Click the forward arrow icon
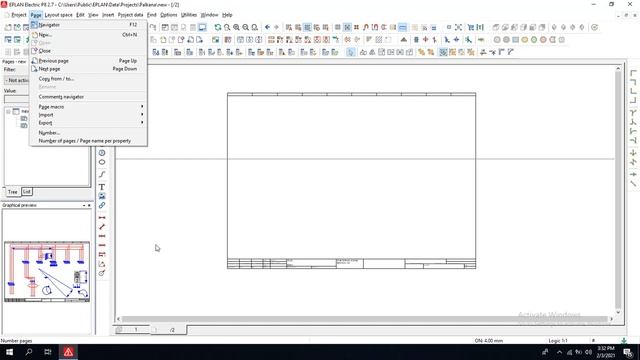Image resolution: width=640 pixels, height=360 pixels. tap(276, 27)
